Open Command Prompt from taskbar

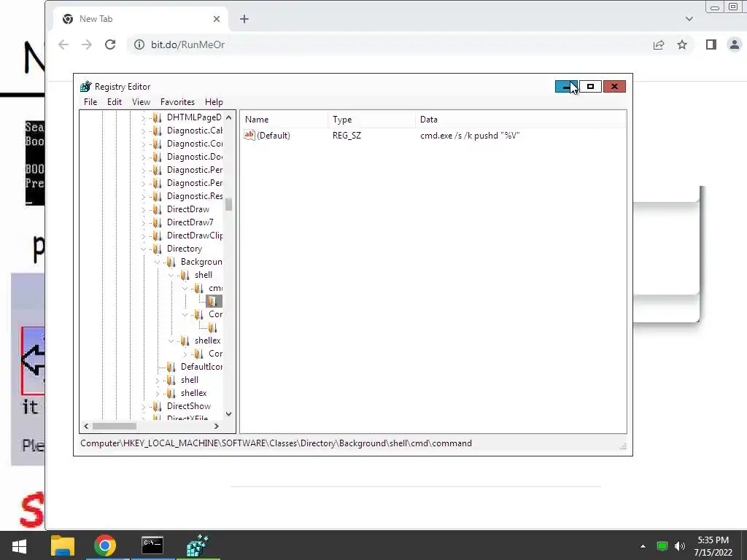point(152,545)
